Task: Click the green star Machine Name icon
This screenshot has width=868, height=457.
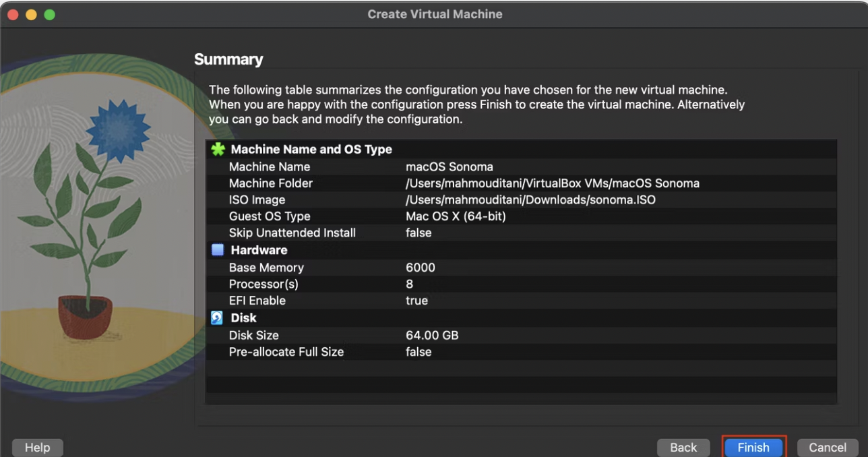Action: 217,150
